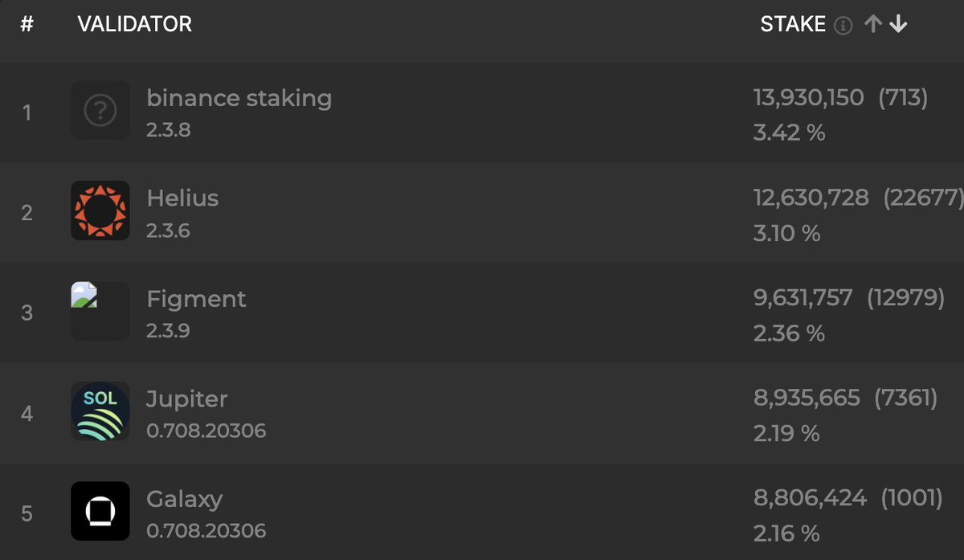Screen dimensions: 964x560
Task: Sort stake descending with down arrow
Action: 898,25
